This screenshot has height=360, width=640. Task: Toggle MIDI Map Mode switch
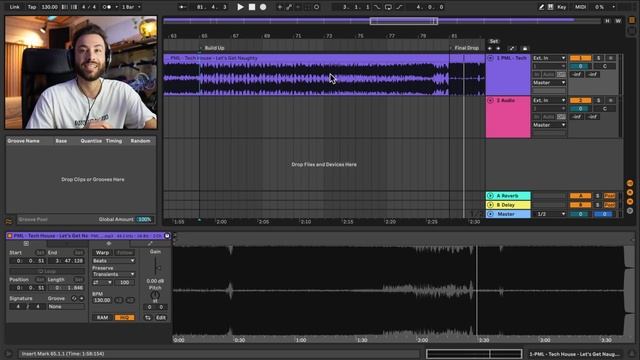(580, 7)
